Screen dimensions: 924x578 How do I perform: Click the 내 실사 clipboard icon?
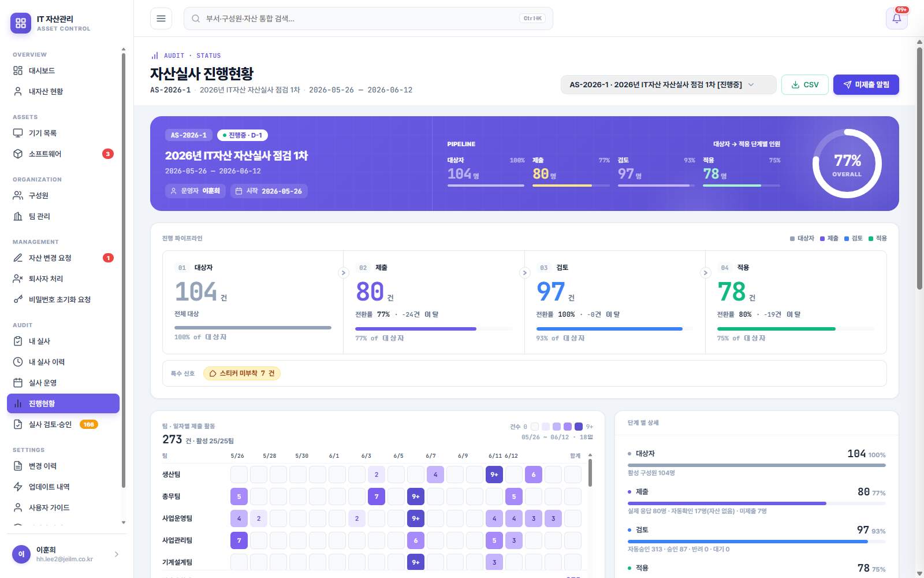pyautogui.click(x=18, y=341)
